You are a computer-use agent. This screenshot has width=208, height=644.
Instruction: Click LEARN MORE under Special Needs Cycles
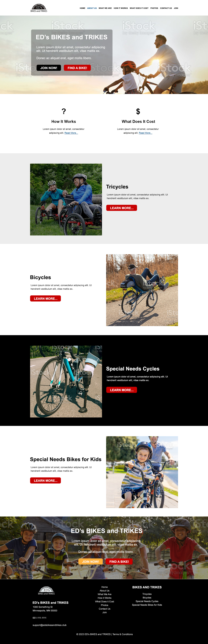coord(122,390)
